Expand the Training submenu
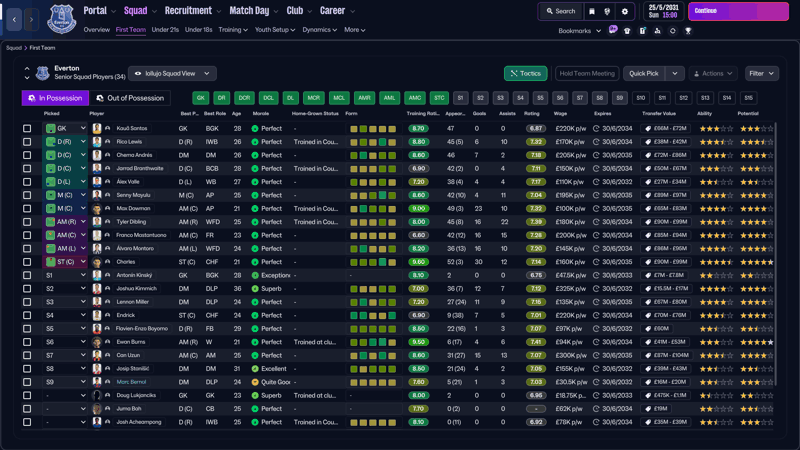 point(233,30)
